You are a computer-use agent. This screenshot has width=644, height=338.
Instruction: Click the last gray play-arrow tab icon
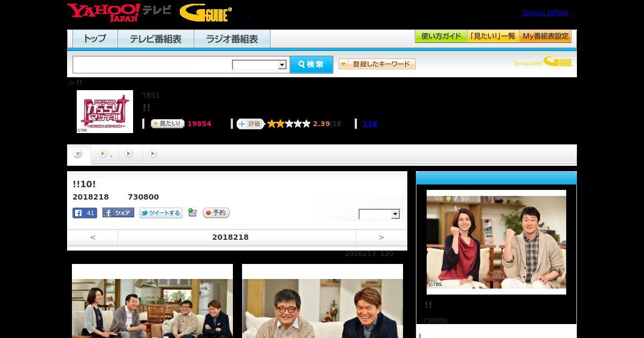pos(153,154)
